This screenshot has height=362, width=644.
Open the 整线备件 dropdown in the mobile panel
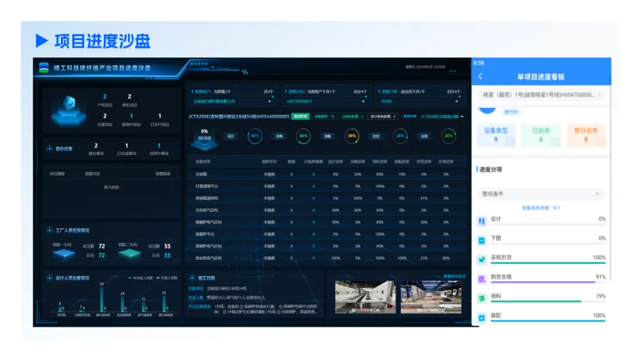pos(540,194)
